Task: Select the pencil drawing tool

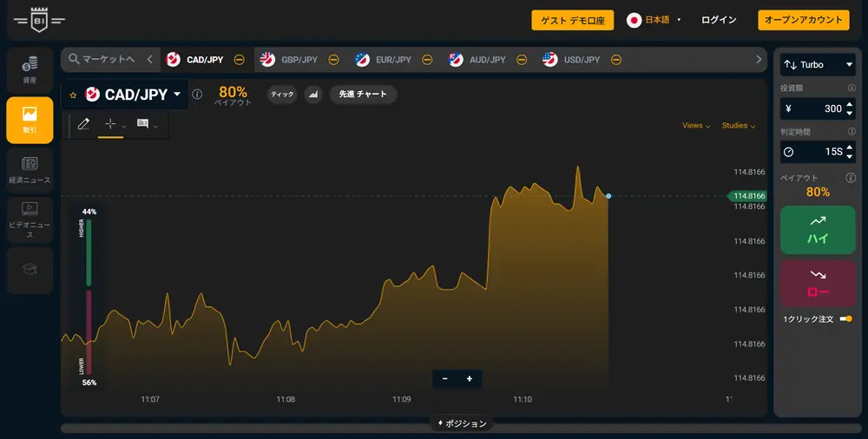Action: (x=83, y=125)
